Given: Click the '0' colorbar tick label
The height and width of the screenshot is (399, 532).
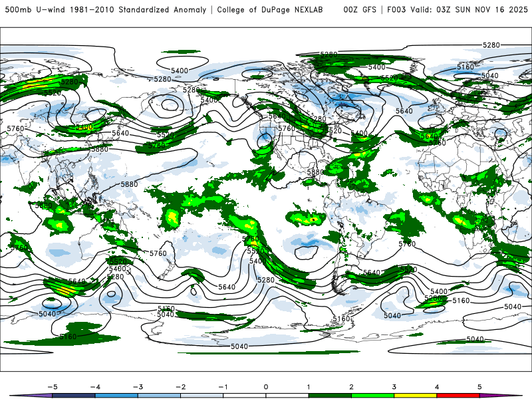Looking at the screenshot, I should pos(266,387).
